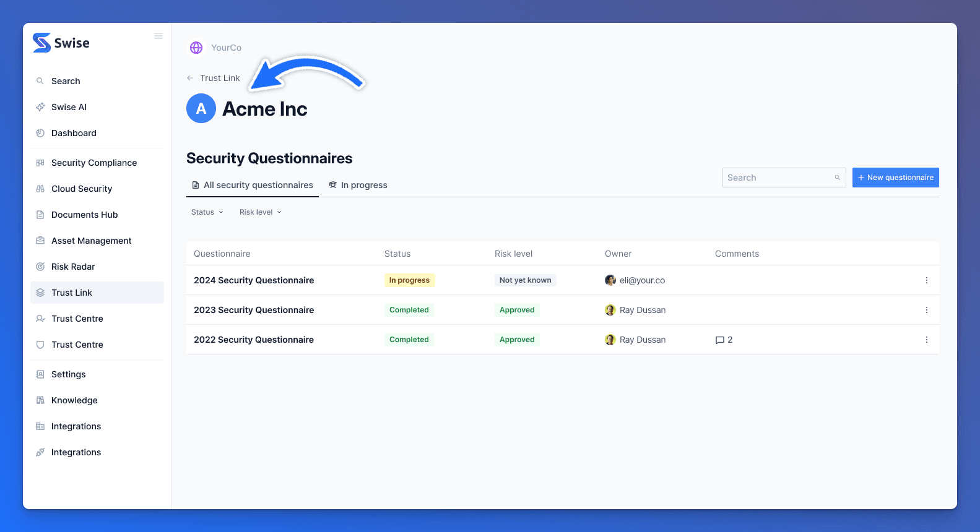The image size is (980, 532).
Task: Open Search from the sidebar
Action: pyautogui.click(x=97, y=81)
